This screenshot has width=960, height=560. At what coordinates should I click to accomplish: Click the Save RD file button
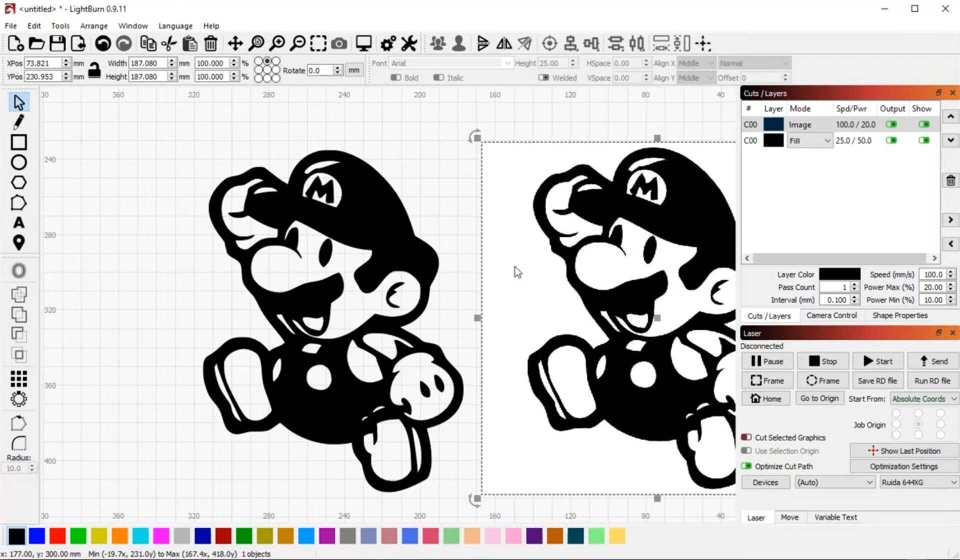tap(877, 381)
